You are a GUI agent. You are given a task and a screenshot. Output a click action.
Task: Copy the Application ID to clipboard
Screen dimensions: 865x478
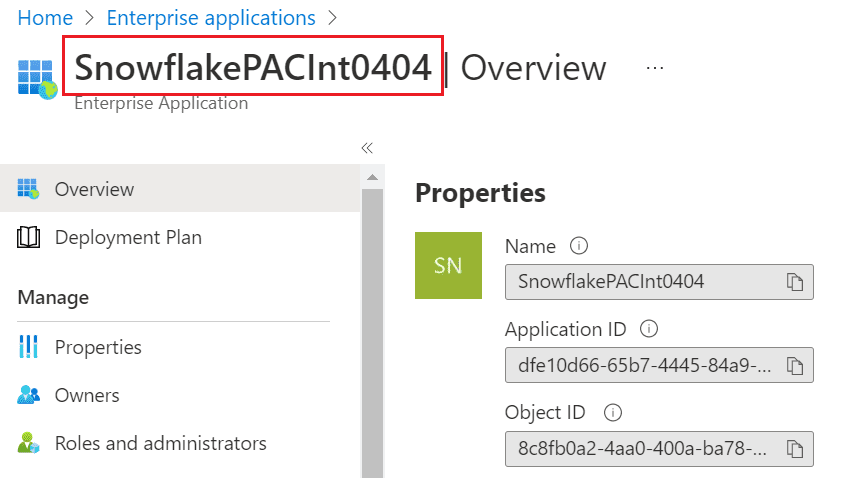(x=794, y=365)
